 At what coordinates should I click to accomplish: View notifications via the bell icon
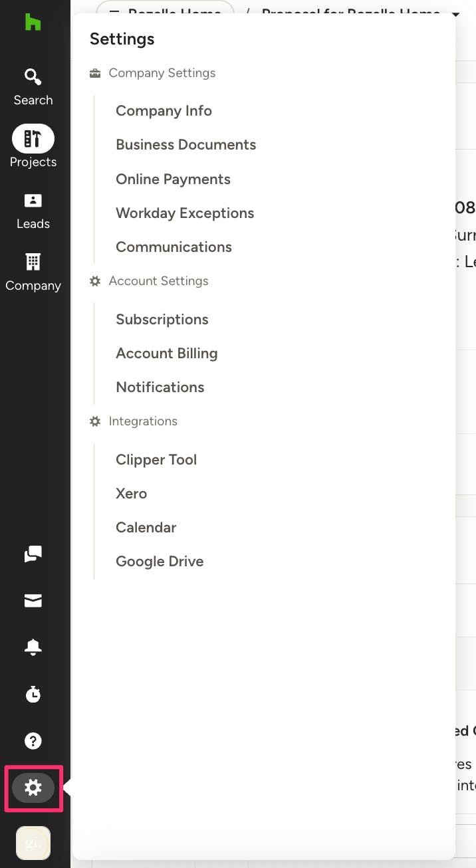pyautogui.click(x=33, y=647)
